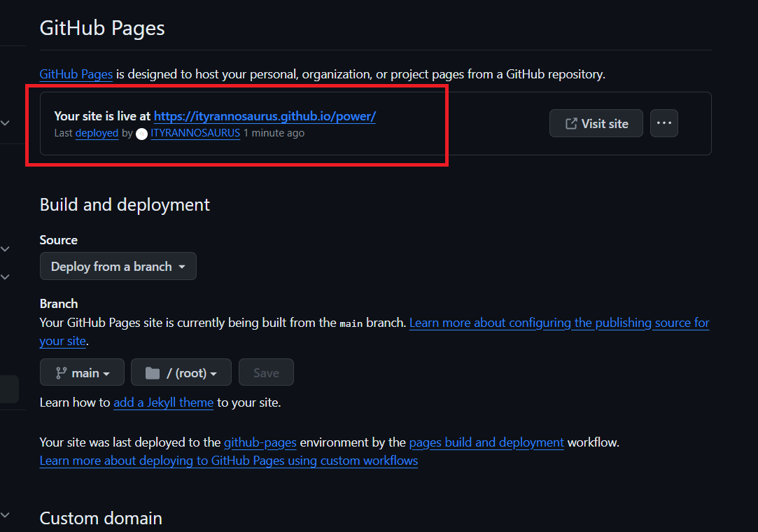Open the Pages options kebab menu
758x532 pixels.
click(664, 122)
